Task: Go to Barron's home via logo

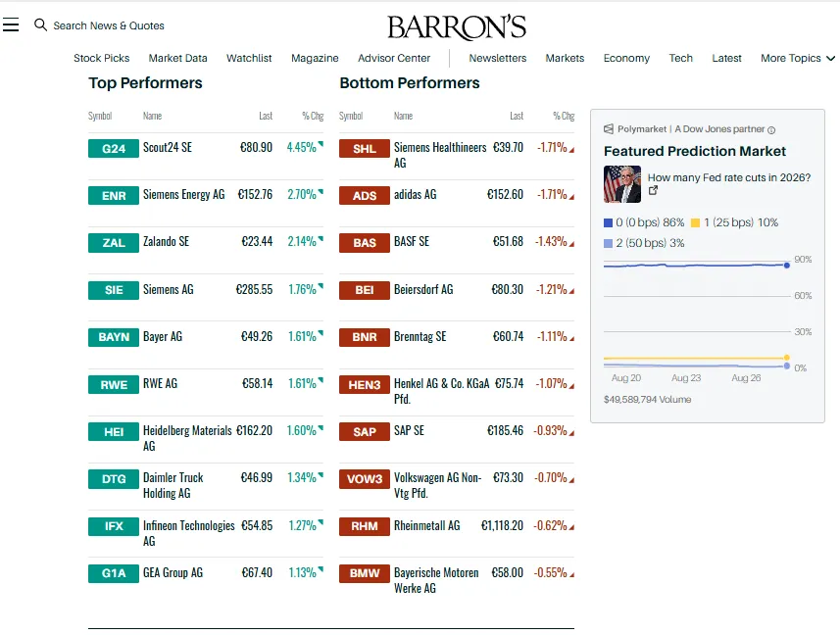Action: tap(457, 26)
